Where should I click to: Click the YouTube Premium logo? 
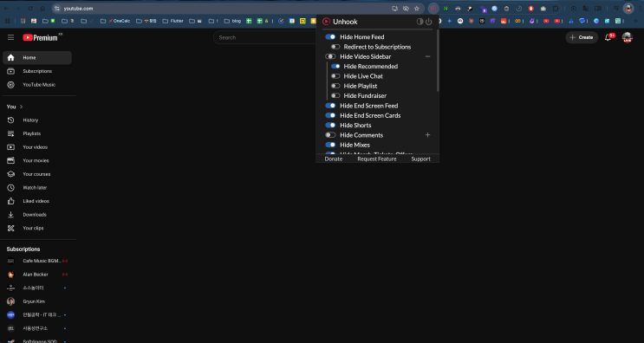[x=40, y=37]
